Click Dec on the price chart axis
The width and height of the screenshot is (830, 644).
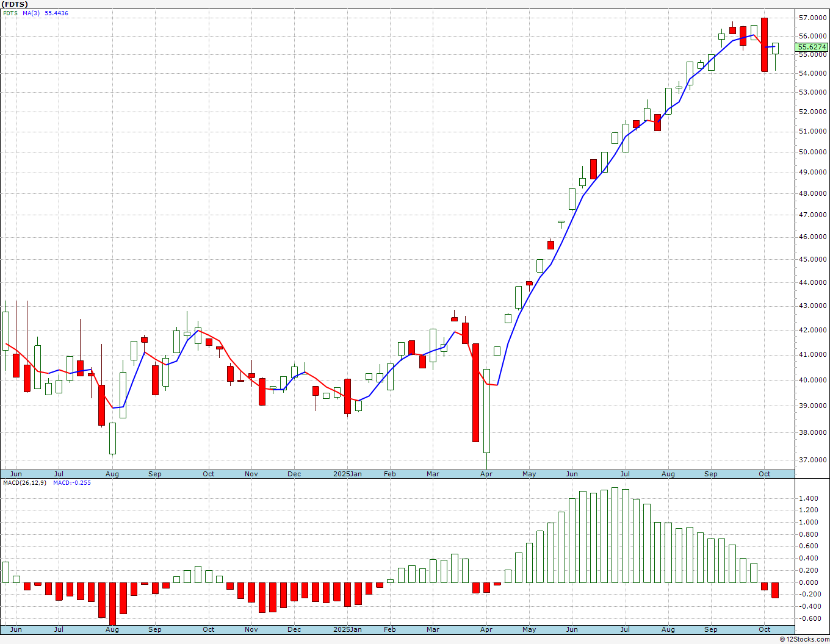pos(294,474)
